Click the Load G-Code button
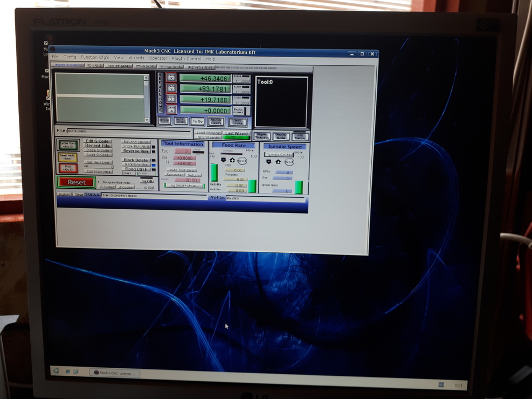This screenshot has width=532, height=399. [x=98, y=155]
